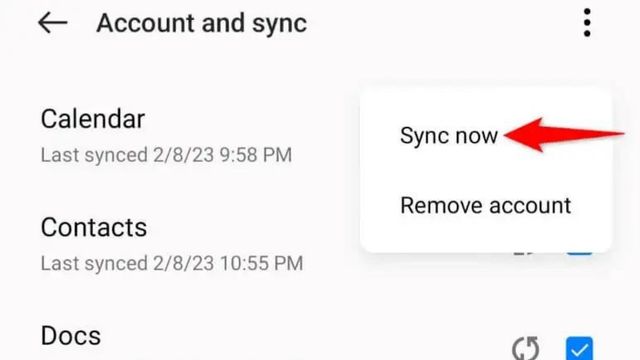The image size is (640, 360).
Task: Select Remove account in the popup menu
Action: coord(486,205)
